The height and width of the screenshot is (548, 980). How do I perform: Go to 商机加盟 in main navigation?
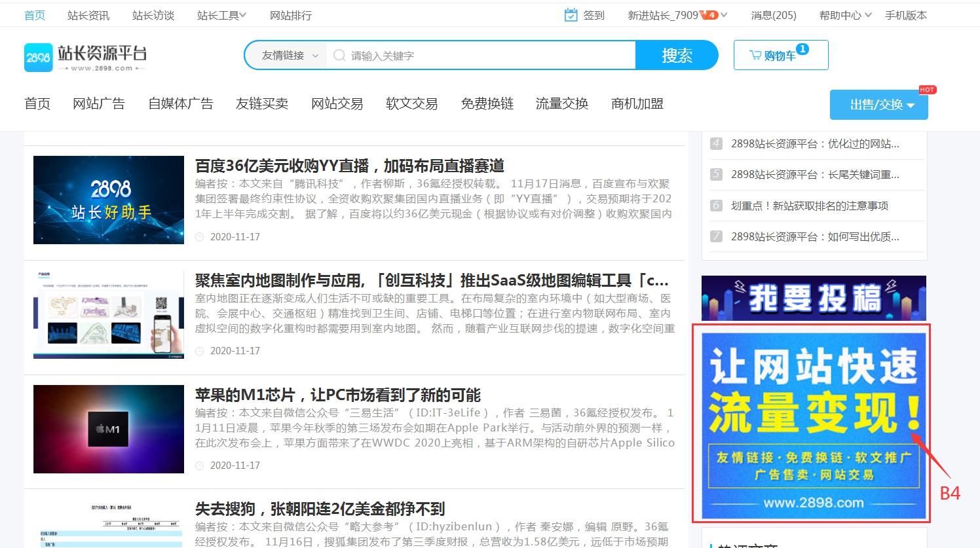[637, 103]
